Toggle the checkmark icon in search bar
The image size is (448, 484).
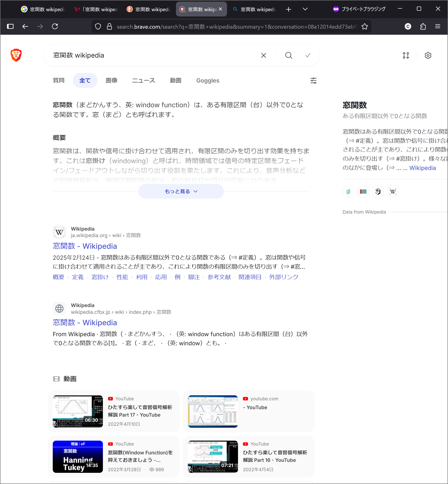(x=308, y=55)
